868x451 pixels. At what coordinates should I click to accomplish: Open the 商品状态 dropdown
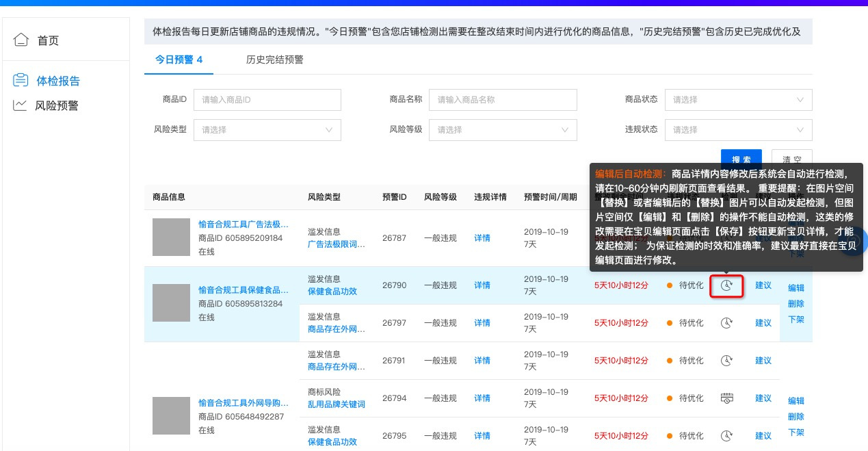[738, 100]
